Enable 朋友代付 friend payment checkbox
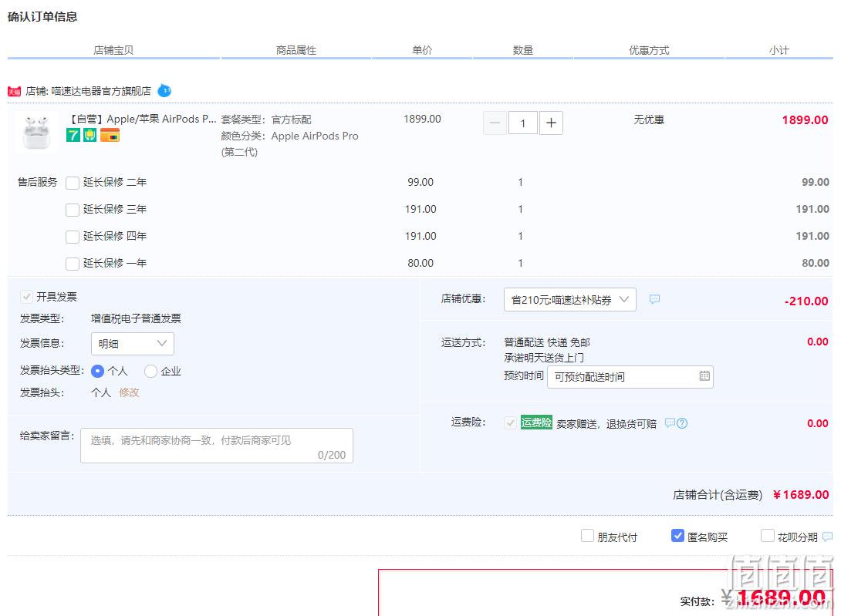 587,536
